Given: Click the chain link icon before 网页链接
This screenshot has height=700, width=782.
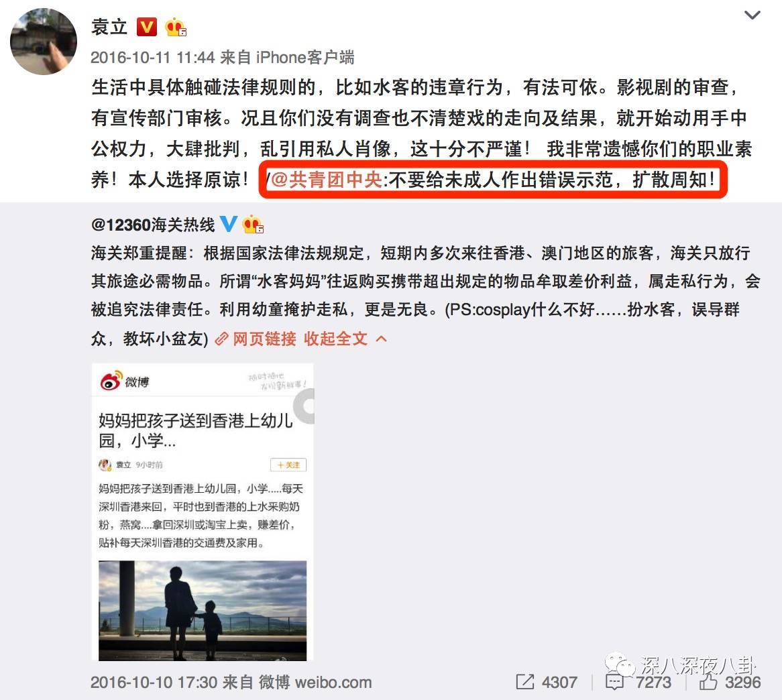Looking at the screenshot, I should [x=221, y=339].
